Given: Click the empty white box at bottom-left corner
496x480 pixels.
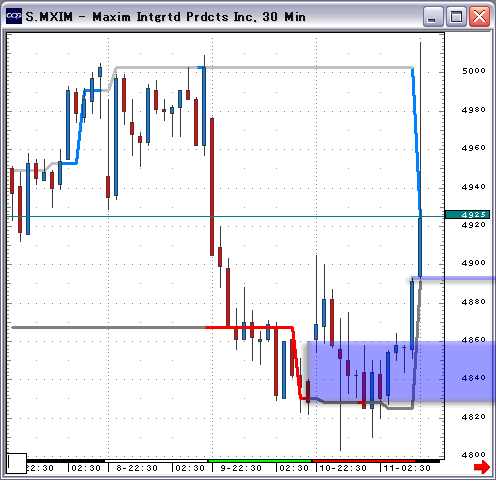Looking at the screenshot, I should [16, 463].
